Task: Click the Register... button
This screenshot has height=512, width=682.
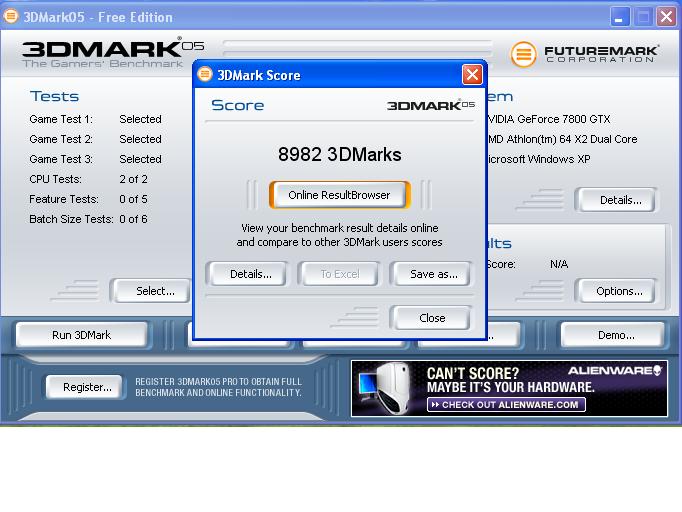Action: coord(87,387)
